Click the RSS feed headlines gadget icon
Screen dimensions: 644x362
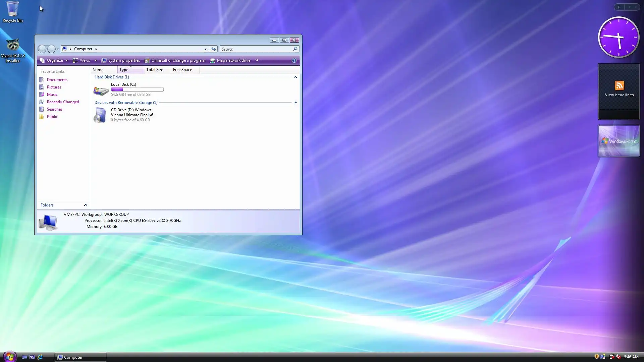pos(619,86)
